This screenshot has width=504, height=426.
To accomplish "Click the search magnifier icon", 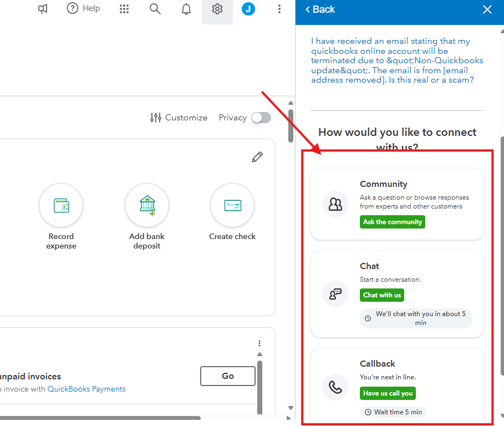I will [155, 9].
